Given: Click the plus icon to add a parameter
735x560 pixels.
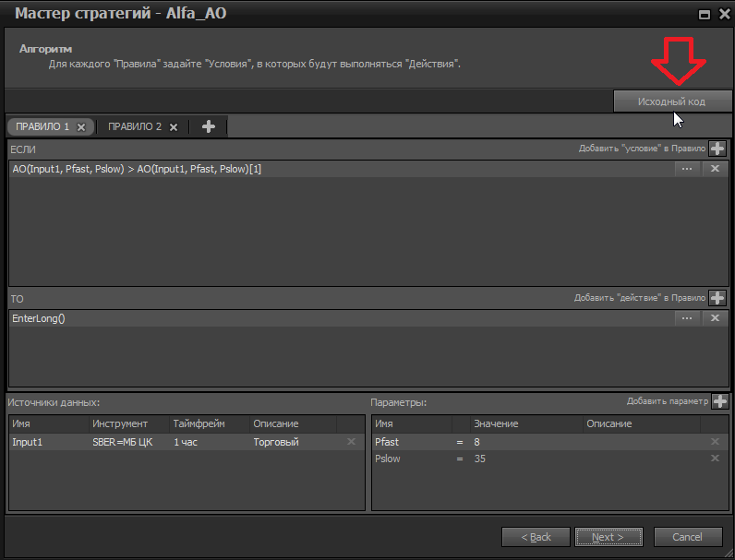Looking at the screenshot, I should [x=719, y=401].
